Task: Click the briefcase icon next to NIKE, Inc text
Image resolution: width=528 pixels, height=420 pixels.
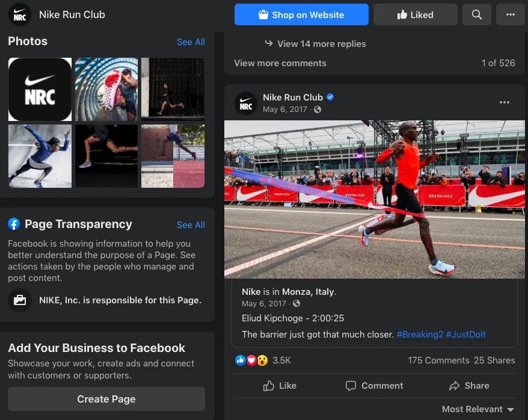Action: (20, 300)
